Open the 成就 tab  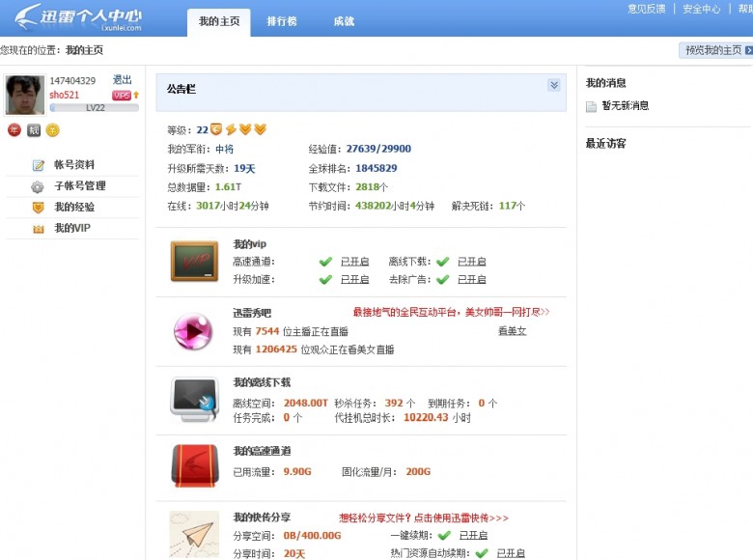pos(344,21)
